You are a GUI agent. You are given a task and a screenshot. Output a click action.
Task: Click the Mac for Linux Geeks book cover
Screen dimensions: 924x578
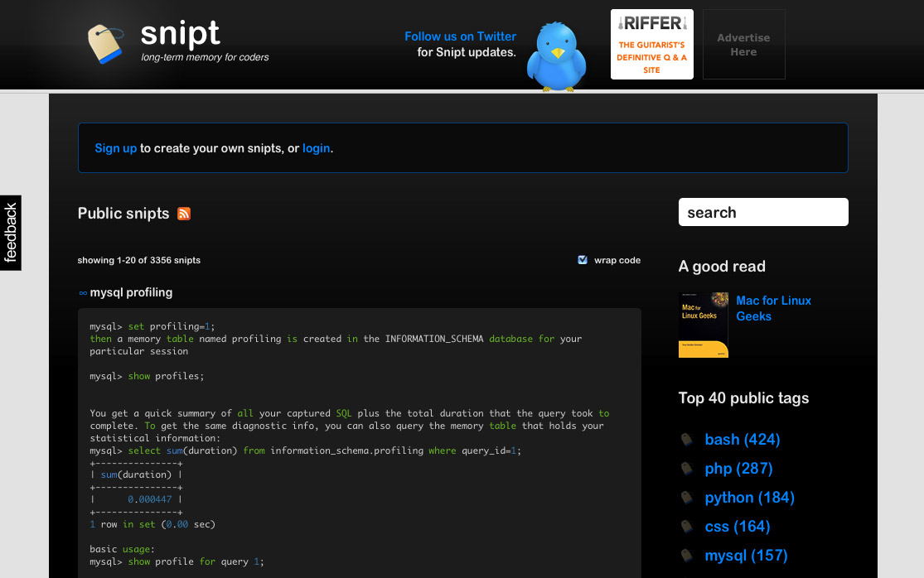(x=703, y=325)
